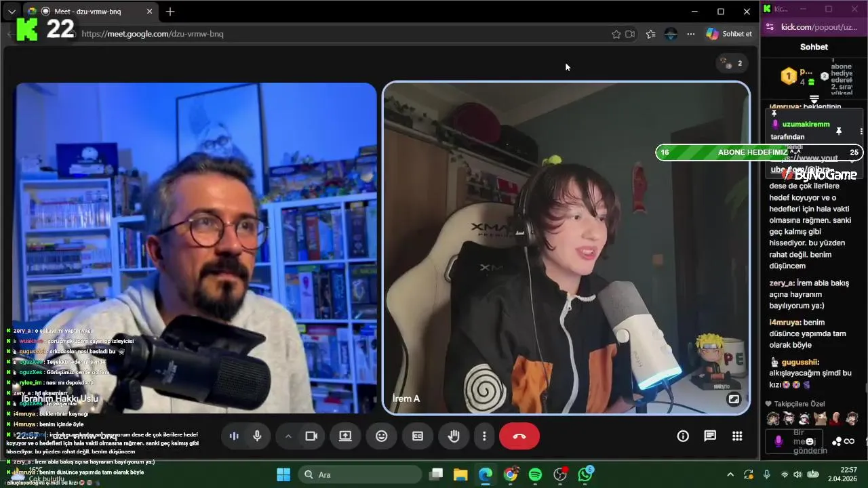Image resolution: width=868 pixels, height=488 pixels.
Task: Open Chrome from the taskbar
Action: (511, 474)
